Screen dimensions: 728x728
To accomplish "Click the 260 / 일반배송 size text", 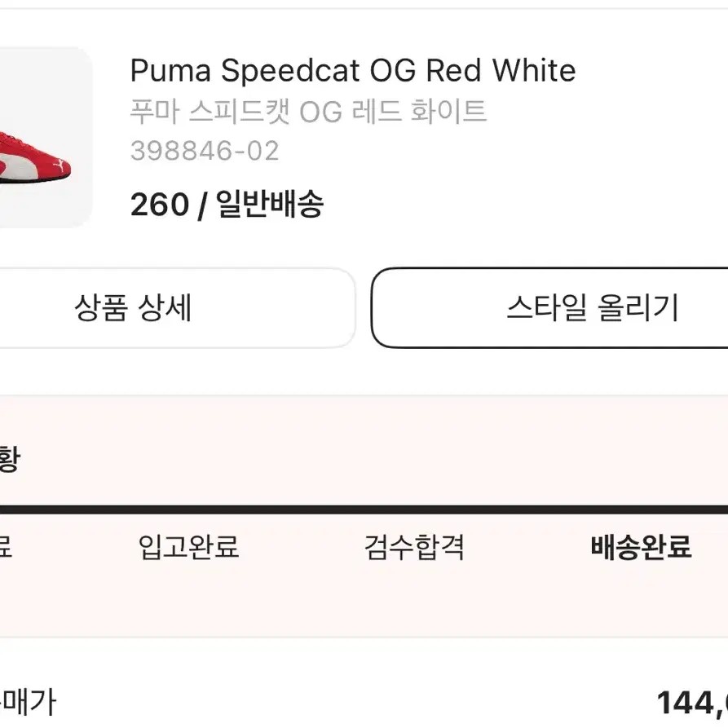I will pos(227,204).
